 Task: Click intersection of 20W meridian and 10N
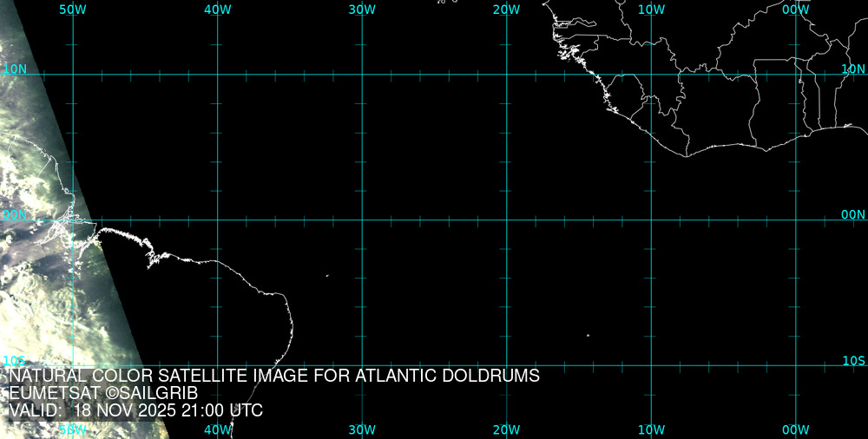tap(506, 75)
